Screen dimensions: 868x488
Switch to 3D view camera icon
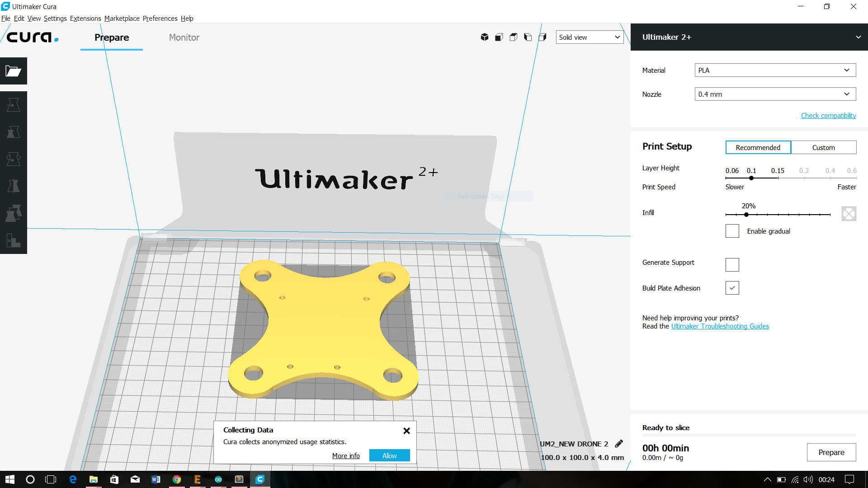tap(484, 37)
